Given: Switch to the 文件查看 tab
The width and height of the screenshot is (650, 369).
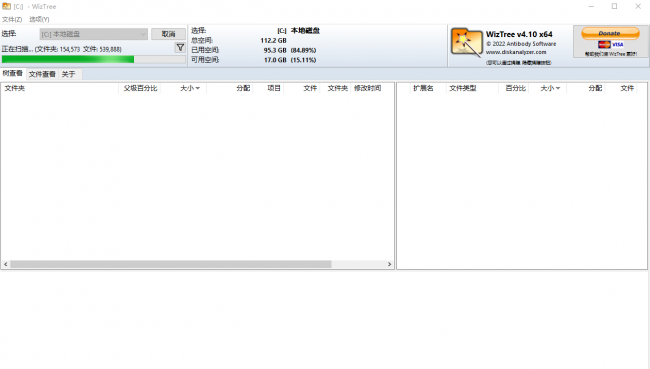Looking at the screenshot, I should pyautogui.click(x=42, y=74).
